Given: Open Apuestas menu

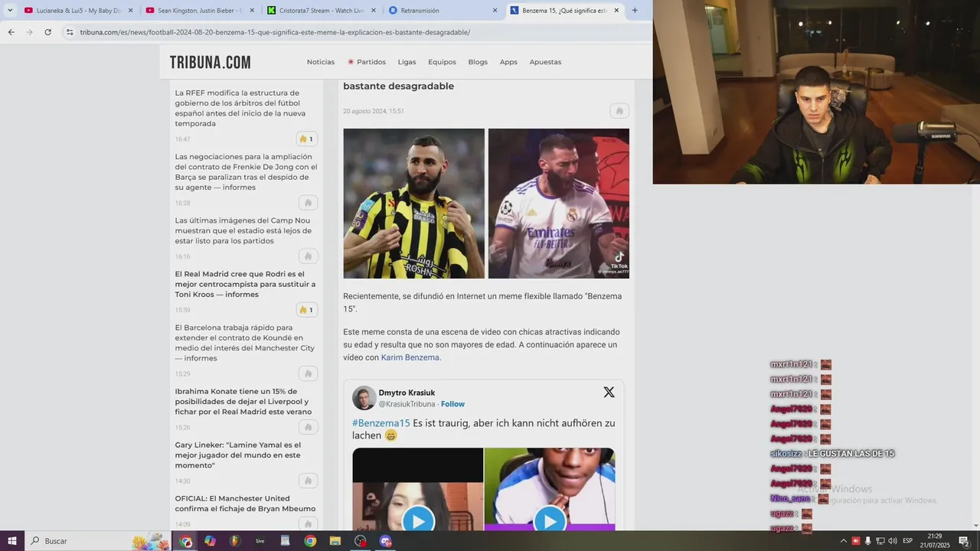Looking at the screenshot, I should point(545,62).
